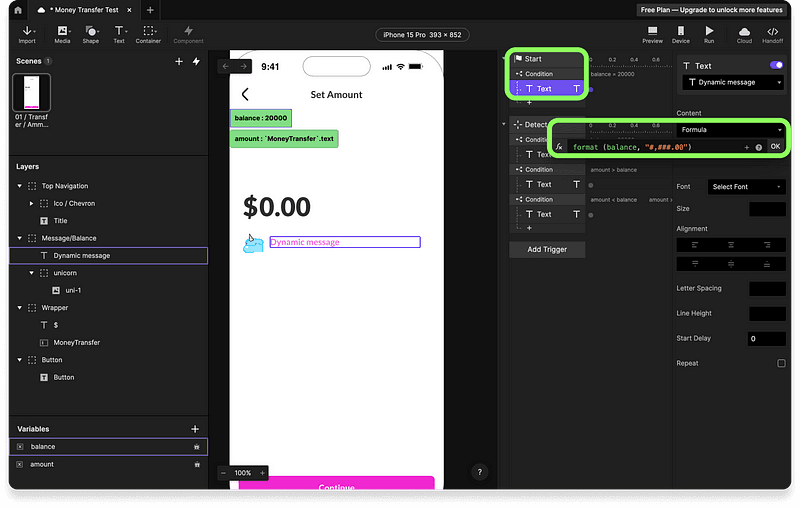Collapse the Wrapper layer group
Image resolution: width=800 pixels, height=507 pixels.
19,308
